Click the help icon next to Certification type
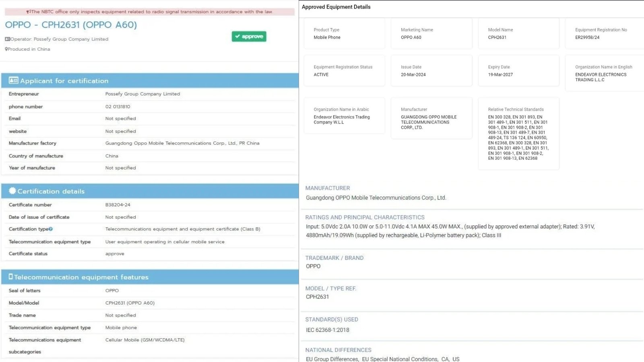The image size is (644, 362). 51,229
